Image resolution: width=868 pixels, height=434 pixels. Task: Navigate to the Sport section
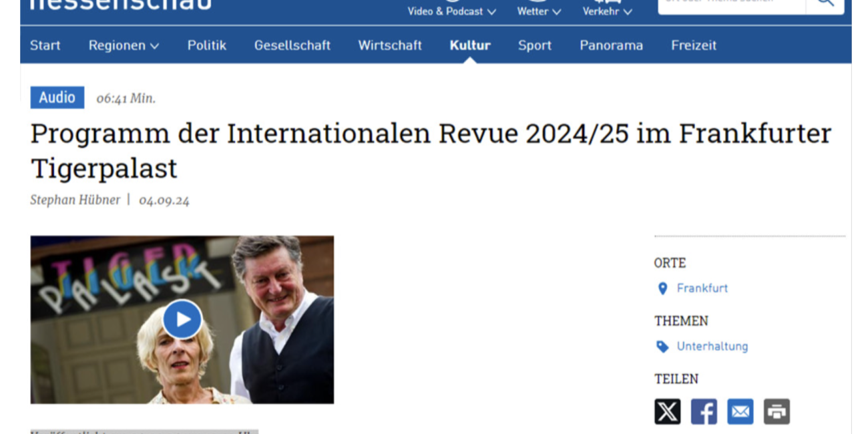(x=534, y=45)
